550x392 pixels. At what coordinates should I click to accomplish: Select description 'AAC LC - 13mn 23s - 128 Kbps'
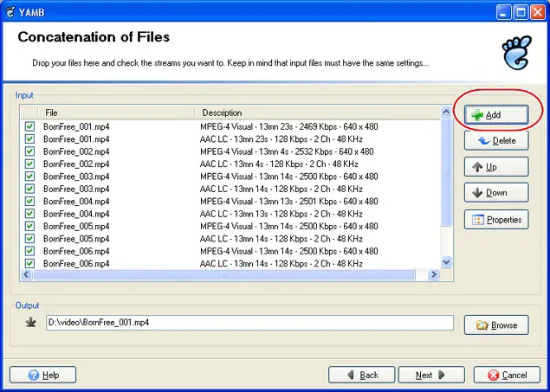tap(254, 138)
